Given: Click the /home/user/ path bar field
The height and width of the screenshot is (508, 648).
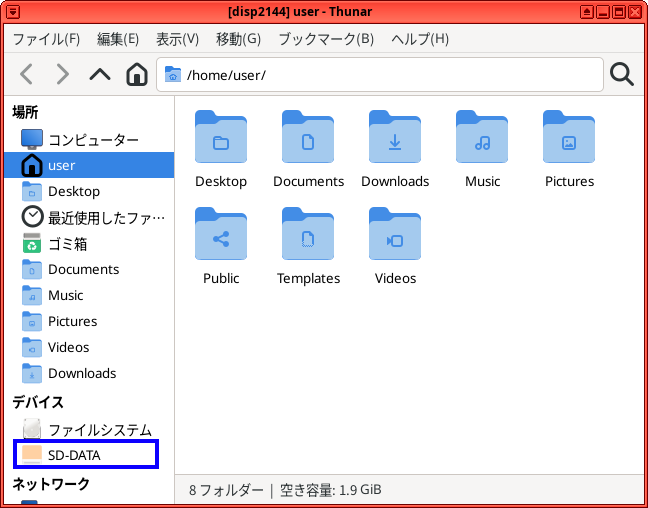Looking at the screenshot, I should (x=380, y=75).
